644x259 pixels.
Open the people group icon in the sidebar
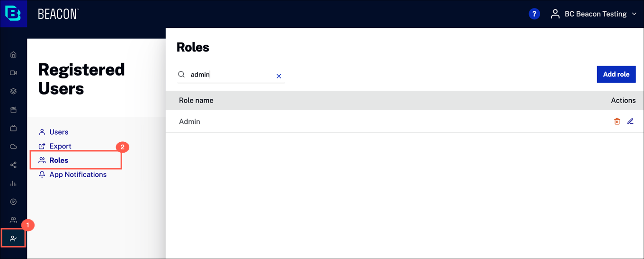coord(13,220)
